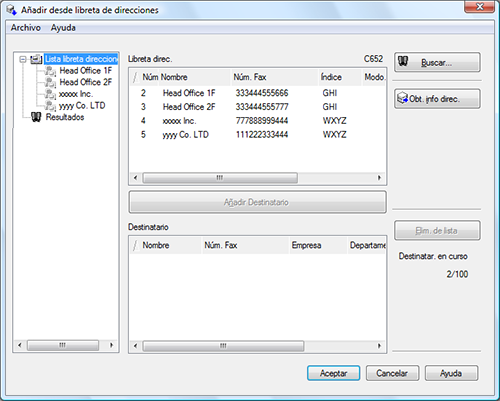Select row 3 Head Office 2F in list
Viewport: 500px width, 401px height.
tap(257, 107)
